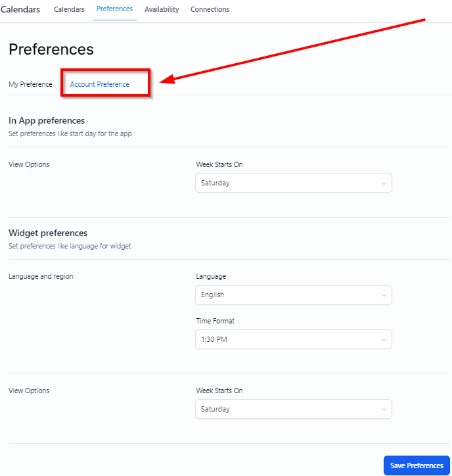
Task: Click chevron on Widget Week Starts On
Action: (x=384, y=410)
